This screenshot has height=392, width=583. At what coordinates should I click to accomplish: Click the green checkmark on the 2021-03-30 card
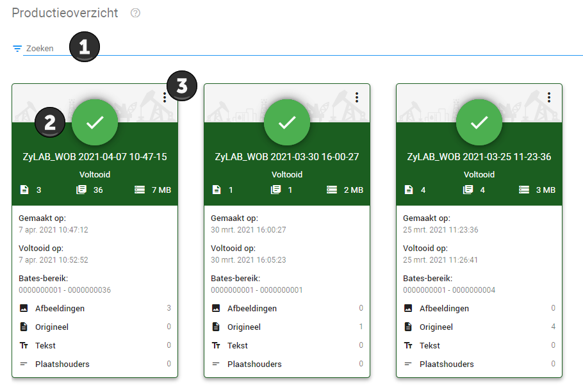[287, 122]
